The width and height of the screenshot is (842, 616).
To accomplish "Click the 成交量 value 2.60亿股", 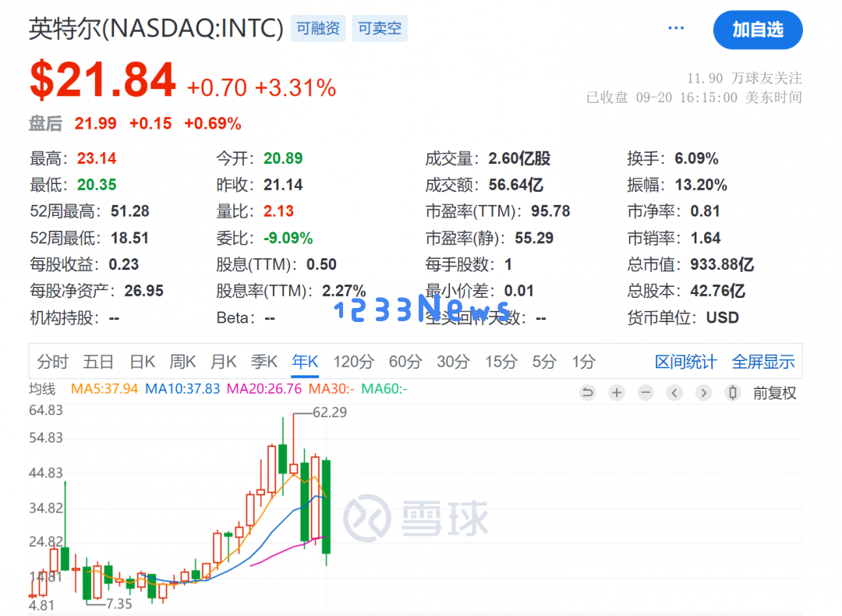I will point(519,158).
